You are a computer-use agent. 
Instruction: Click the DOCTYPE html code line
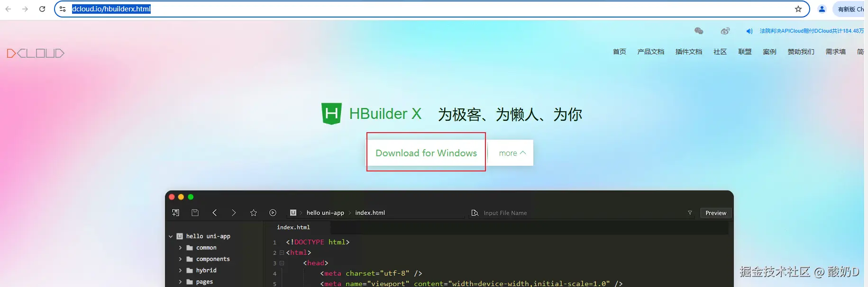318,242
